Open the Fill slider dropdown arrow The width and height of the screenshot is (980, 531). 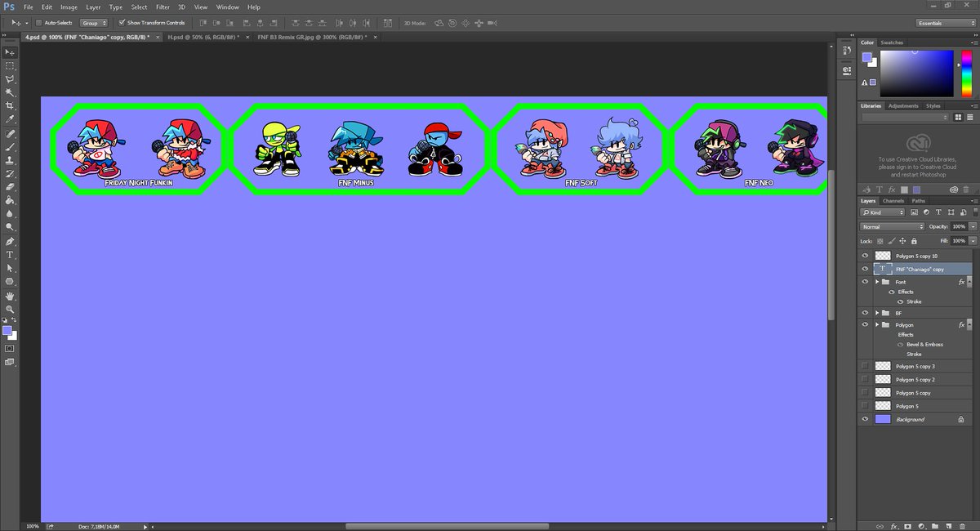point(973,241)
